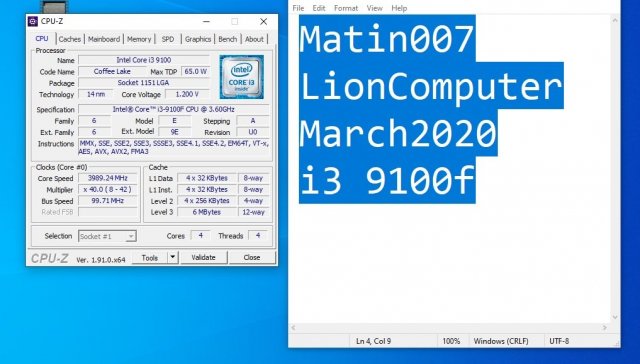The height and width of the screenshot is (364, 640).
Task: Open Notepad Help menu
Action: (399, 8)
